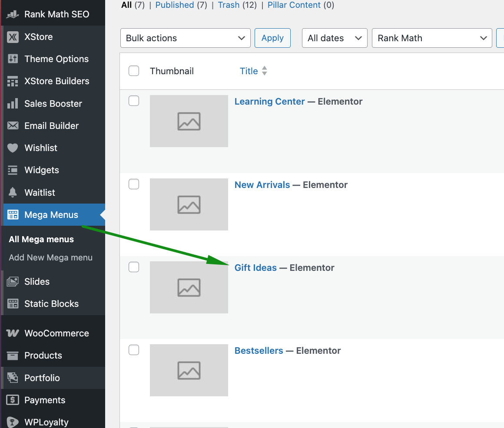Image resolution: width=504 pixels, height=428 pixels.
Task: Click the New Arrivals placeholder thumbnail
Action: pos(189,204)
